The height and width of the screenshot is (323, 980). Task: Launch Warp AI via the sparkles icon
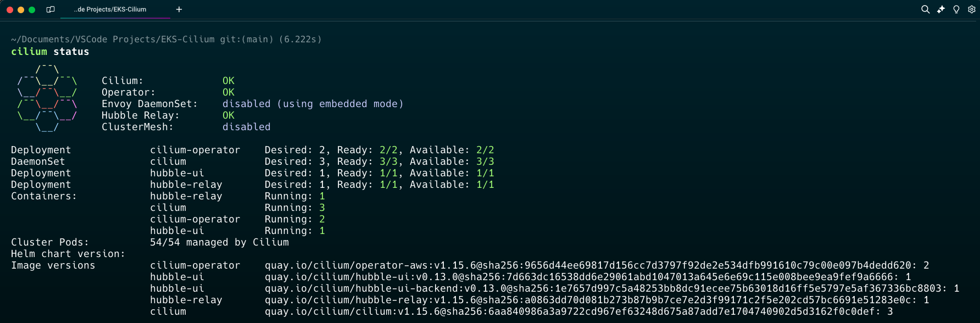tap(941, 9)
